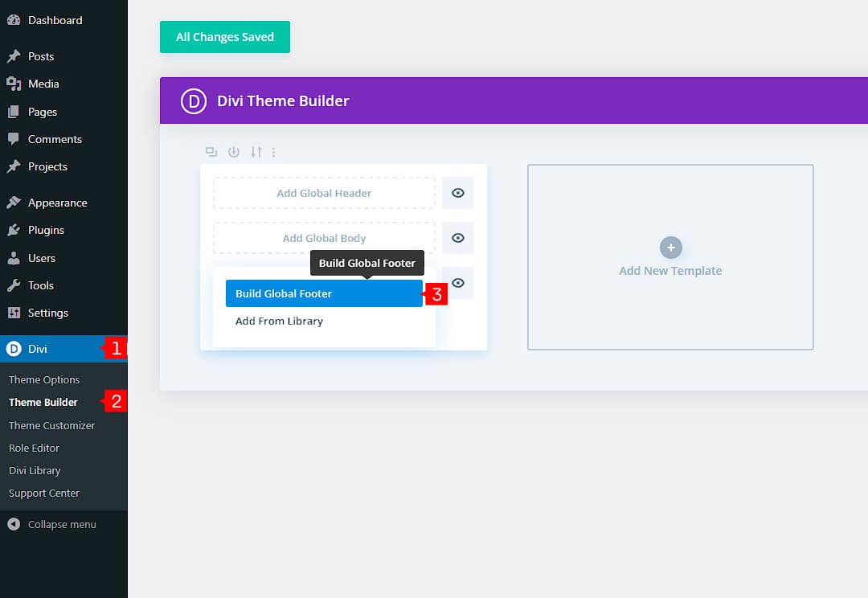The height and width of the screenshot is (598, 868).
Task: Toggle the eye icon next to Global Body
Action: click(458, 238)
